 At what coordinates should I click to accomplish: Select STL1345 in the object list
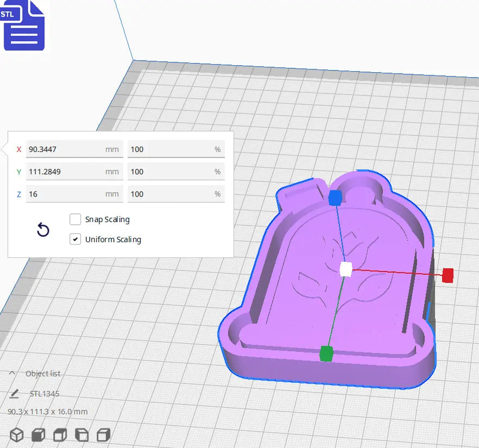coord(45,393)
